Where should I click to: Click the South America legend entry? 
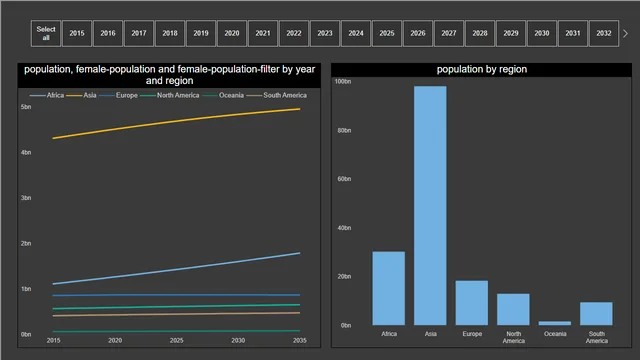(x=277, y=95)
